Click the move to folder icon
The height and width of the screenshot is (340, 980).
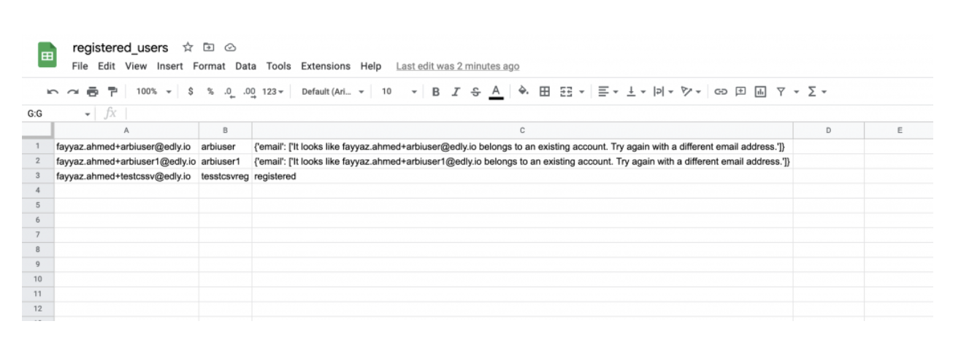(x=208, y=48)
